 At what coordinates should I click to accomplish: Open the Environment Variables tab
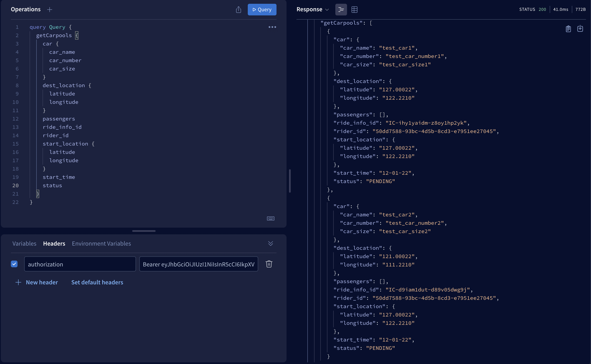coord(101,243)
